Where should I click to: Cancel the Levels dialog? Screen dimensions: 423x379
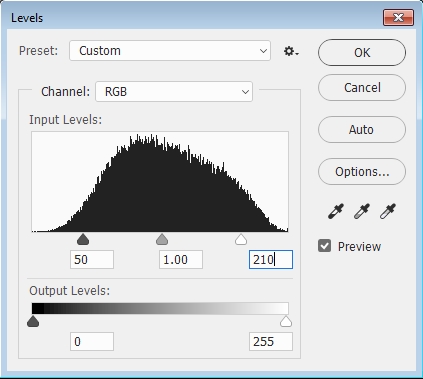pyautogui.click(x=362, y=88)
